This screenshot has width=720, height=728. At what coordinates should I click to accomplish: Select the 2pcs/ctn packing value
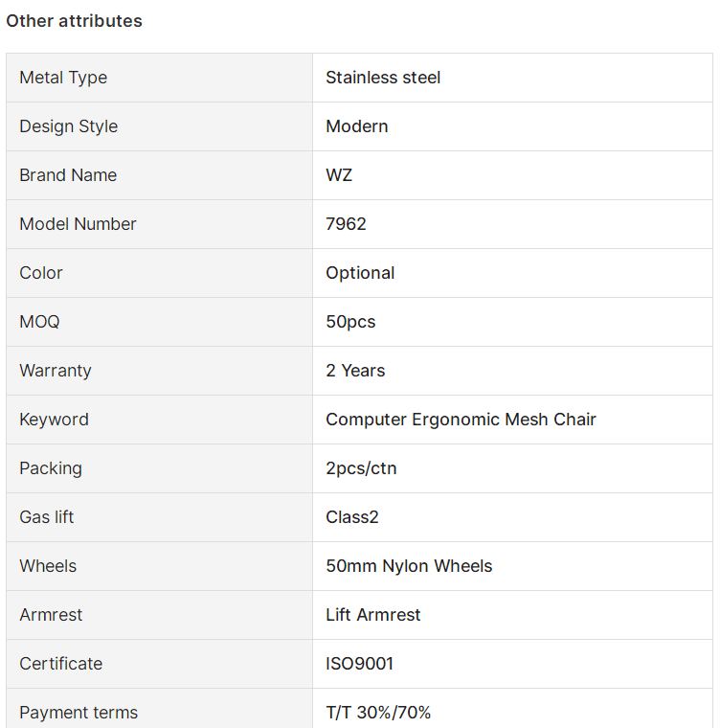click(361, 468)
